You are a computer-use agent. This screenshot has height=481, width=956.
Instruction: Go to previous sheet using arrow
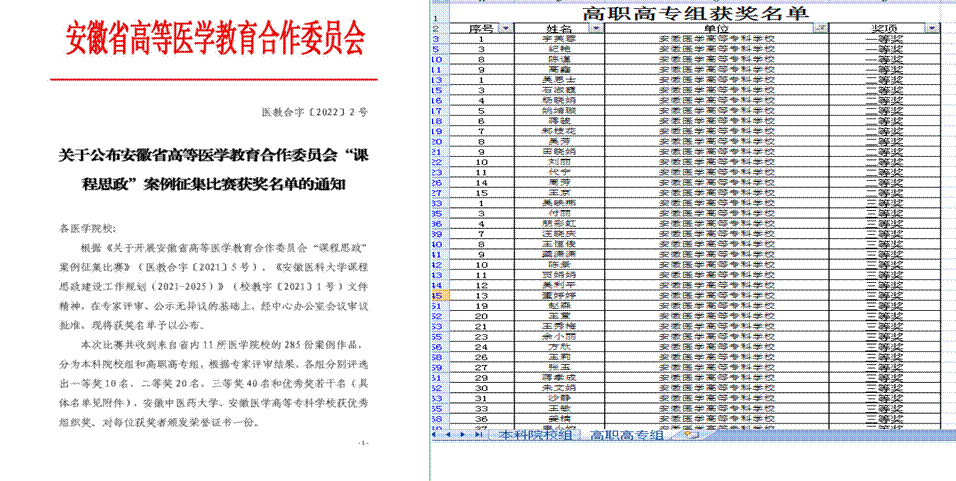(448, 435)
